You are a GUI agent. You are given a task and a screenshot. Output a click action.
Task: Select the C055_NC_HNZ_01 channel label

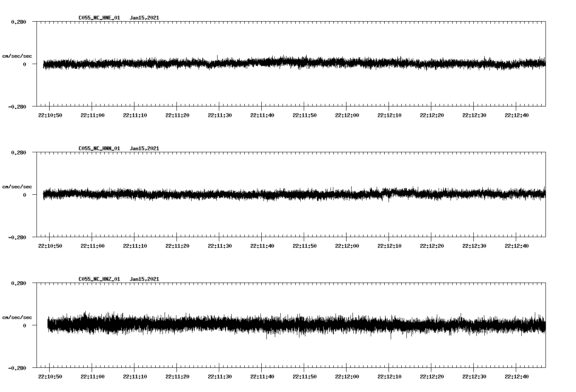click(98, 279)
